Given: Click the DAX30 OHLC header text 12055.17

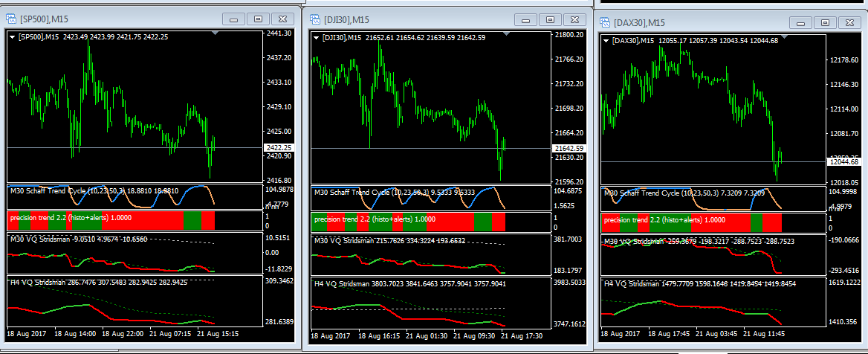Looking at the screenshot, I should [x=672, y=41].
